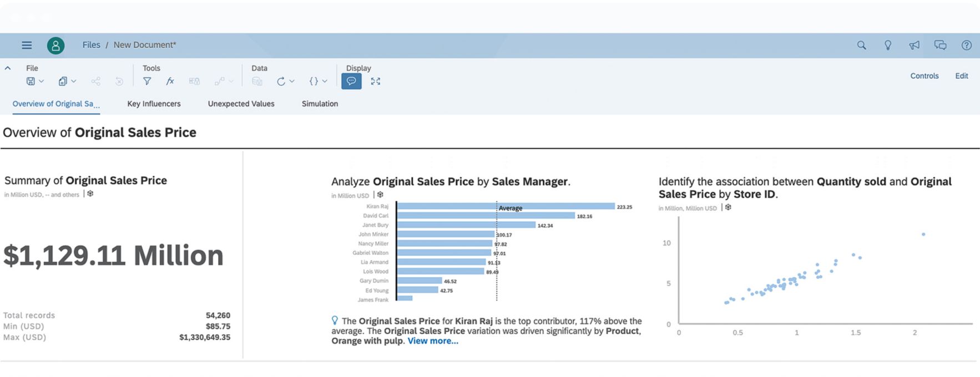Click the lightbulb insights icon

pyautogui.click(x=888, y=45)
